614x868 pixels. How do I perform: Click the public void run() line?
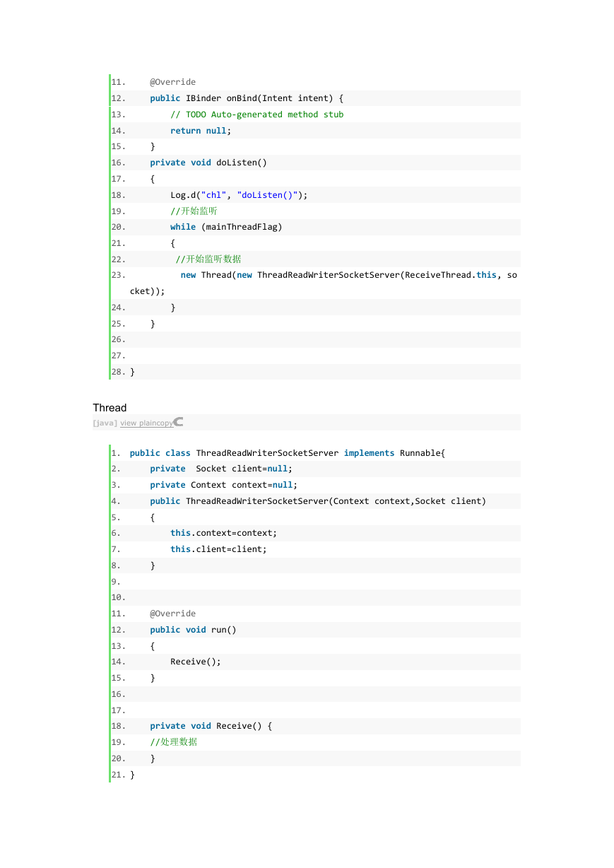[193, 630]
